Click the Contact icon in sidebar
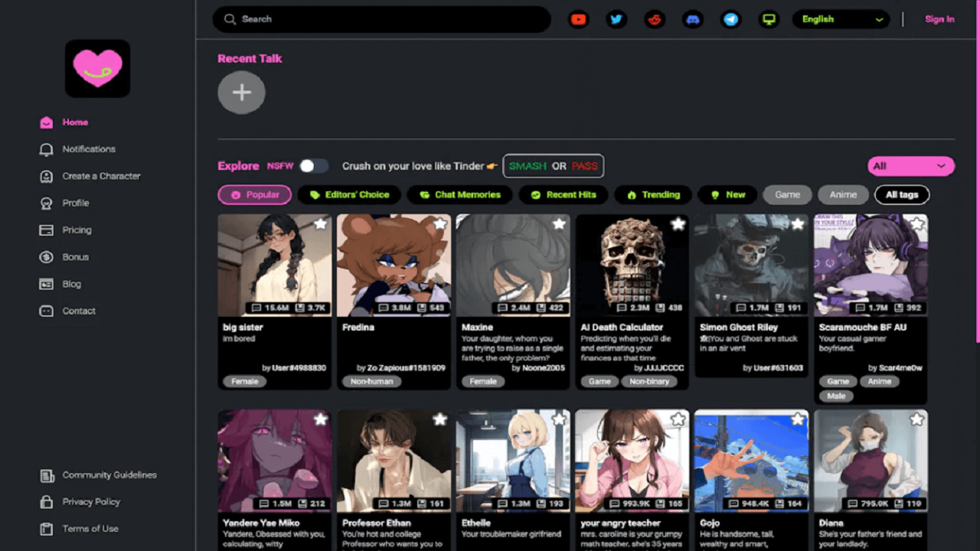Image resolution: width=980 pixels, height=551 pixels. coord(47,311)
